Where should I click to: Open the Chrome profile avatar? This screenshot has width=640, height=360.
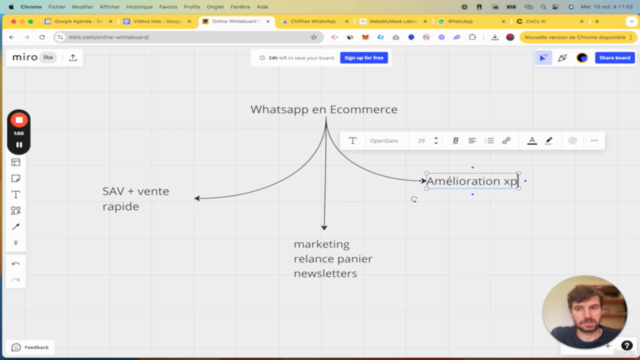pos(510,37)
